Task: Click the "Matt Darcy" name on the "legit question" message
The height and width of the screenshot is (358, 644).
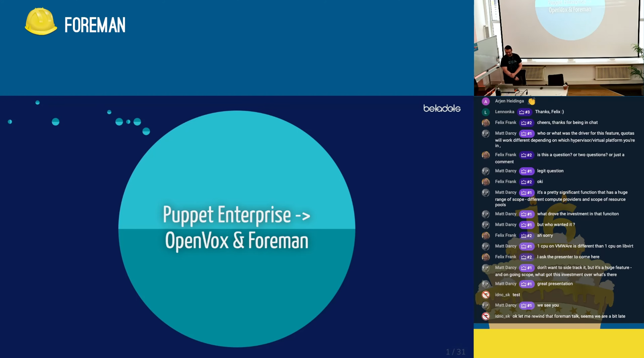Action: pos(505,171)
